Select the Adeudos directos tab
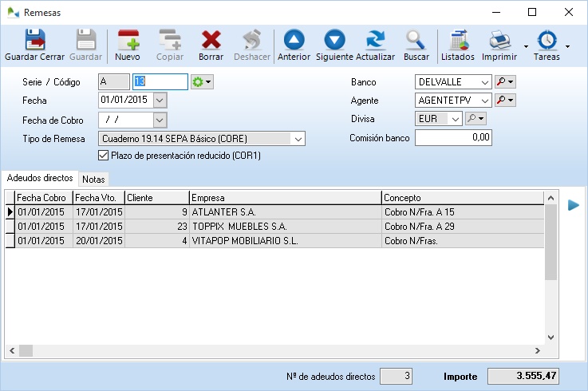The height and width of the screenshot is (391, 588). 40,178
